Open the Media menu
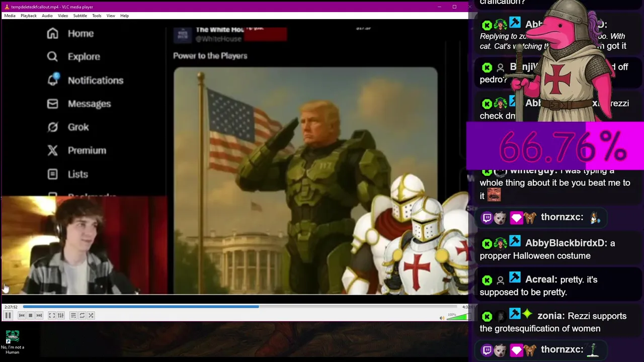The width and height of the screenshot is (644, 362). pos(10,16)
